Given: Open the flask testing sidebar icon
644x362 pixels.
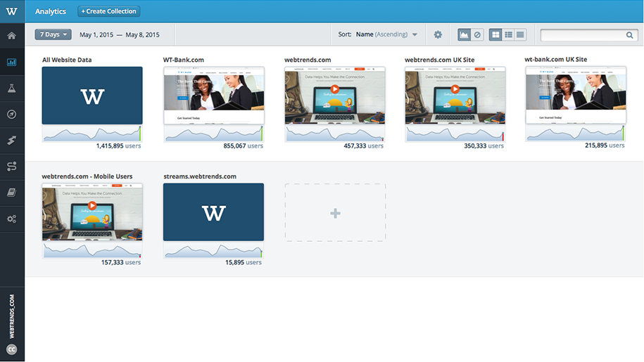Looking at the screenshot, I should [11, 88].
